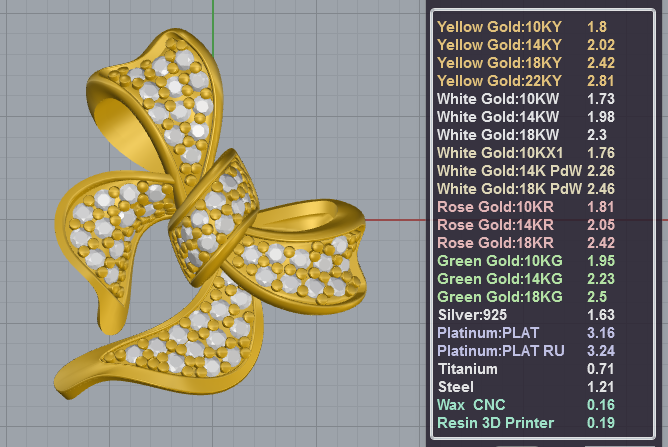668x447 pixels.
Task: Select the White Gold:10KX1 entry
Action: point(500,153)
